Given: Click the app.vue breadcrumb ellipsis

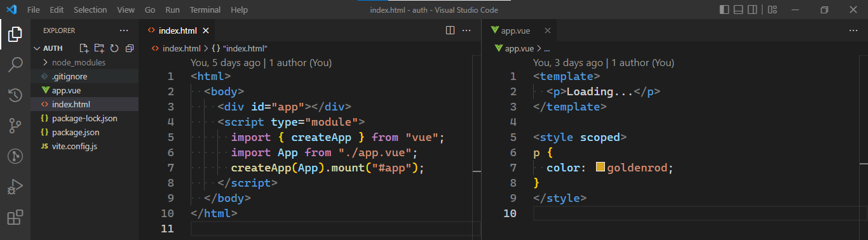Looking at the screenshot, I should tap(547, 49).
